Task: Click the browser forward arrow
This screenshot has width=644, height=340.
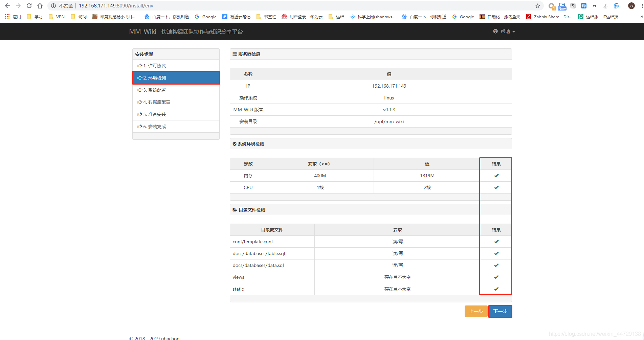Action: point(18,6)
